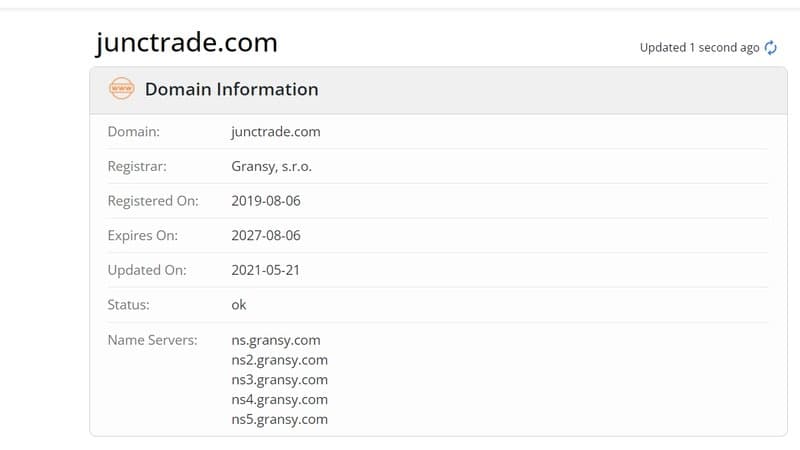The height and width of the screenshot is (450, 800).
Task: Click the Status label
Action: click(x=128, y=305)
